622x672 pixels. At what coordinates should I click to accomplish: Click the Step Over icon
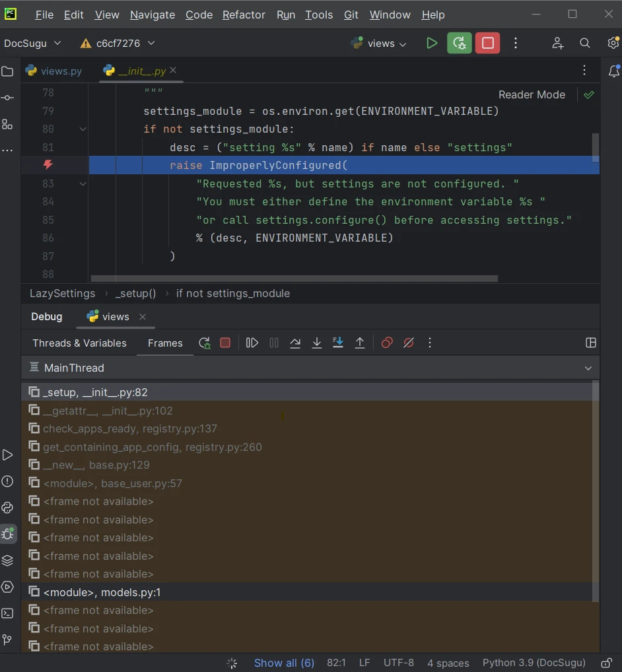pyautogui.click(x=295, y=343)
